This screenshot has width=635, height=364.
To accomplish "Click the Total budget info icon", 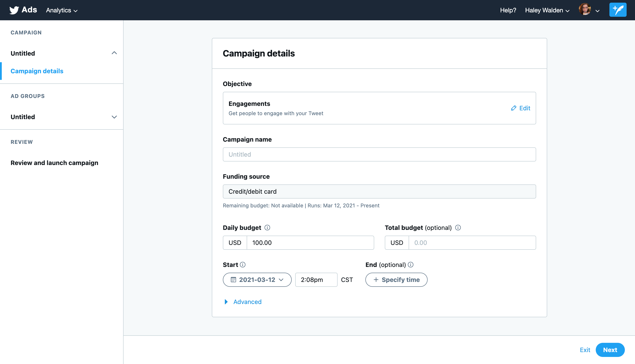I will [458, 227].
